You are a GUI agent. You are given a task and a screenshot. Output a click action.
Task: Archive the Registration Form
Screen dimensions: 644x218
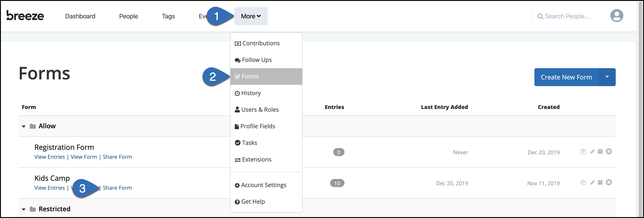coord(600,152)
